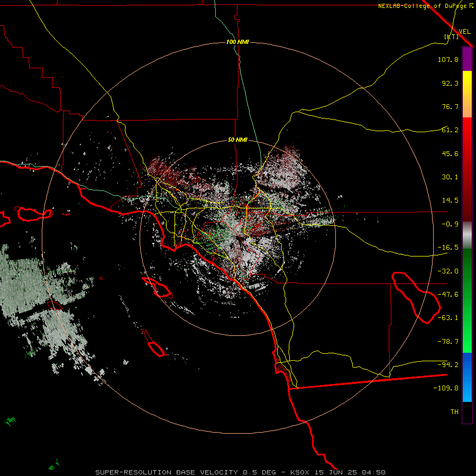
Task: Click the TH threshold label
Action: (454, 412)
